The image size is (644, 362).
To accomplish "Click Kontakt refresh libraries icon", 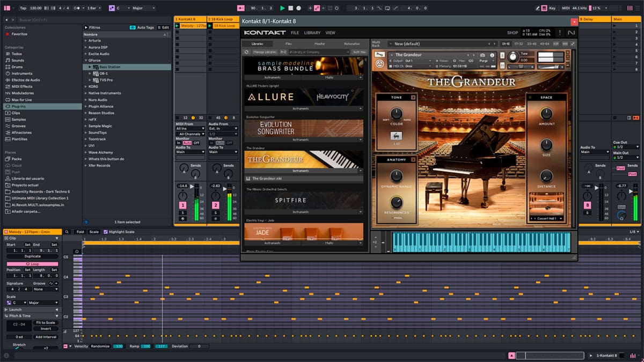I will pos(247,52).
